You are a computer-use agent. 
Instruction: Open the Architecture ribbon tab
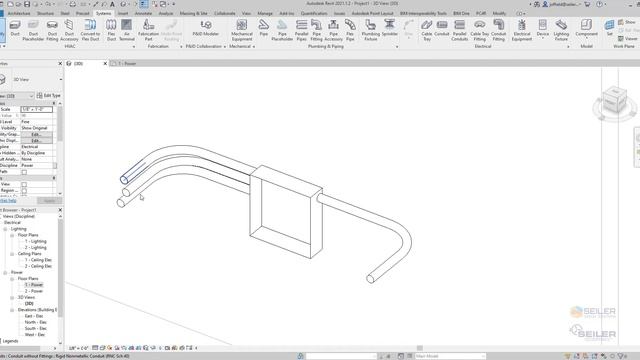[19, 13]
